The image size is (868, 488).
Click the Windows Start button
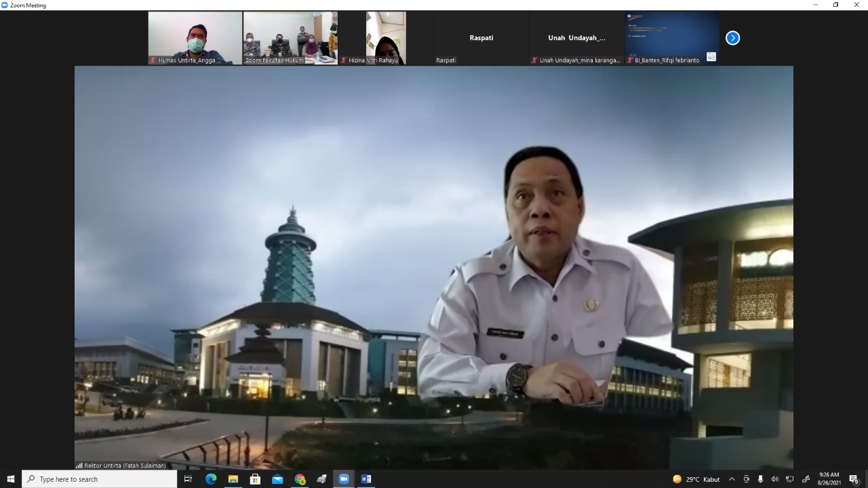[x=10, y=479]
